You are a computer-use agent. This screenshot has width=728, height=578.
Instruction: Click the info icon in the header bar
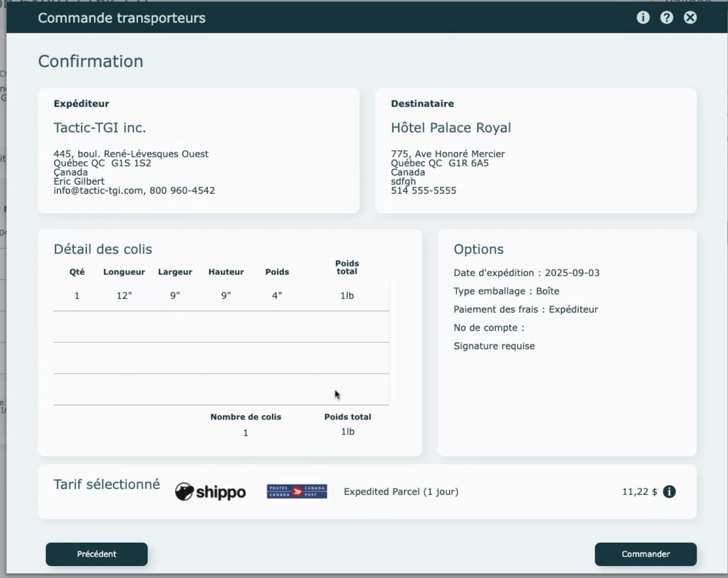pyautogui.click(x=643, y=18)
